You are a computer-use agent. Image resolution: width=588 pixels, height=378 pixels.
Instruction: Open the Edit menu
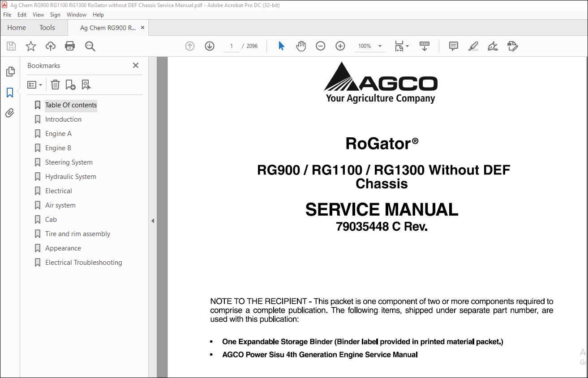coord(22,15)
